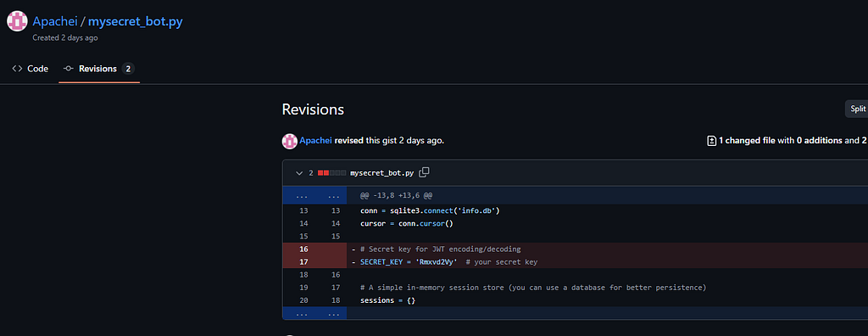Copy the mysecret_bot.py file path icon
The height and width of the screenshot is (336, 868).
coord(424,173)
